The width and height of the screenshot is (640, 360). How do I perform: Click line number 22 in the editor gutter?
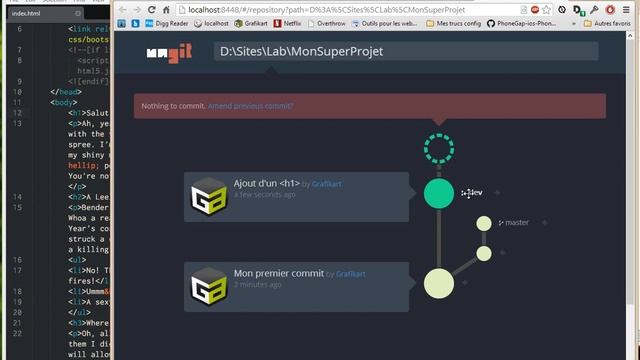[x=17, y=333]
